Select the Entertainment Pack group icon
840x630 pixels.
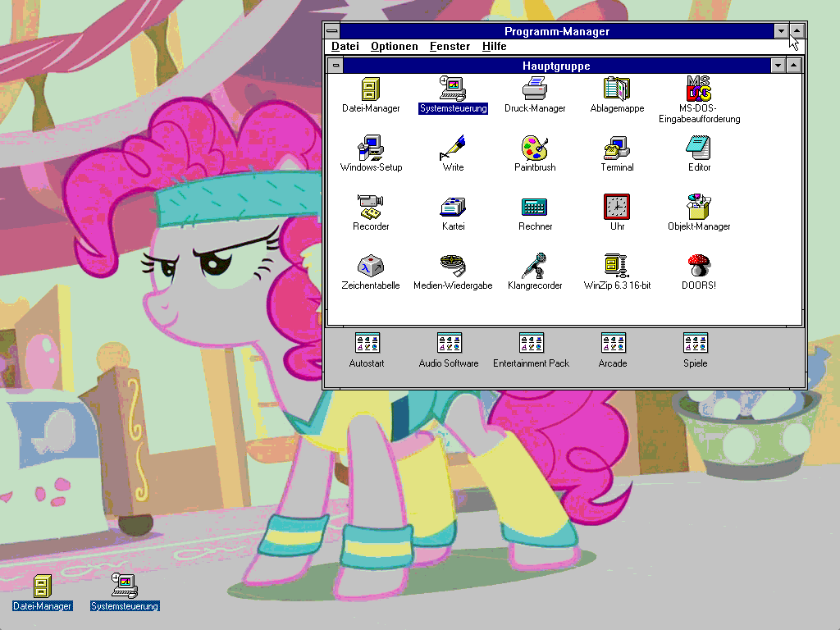pos(531,343)
